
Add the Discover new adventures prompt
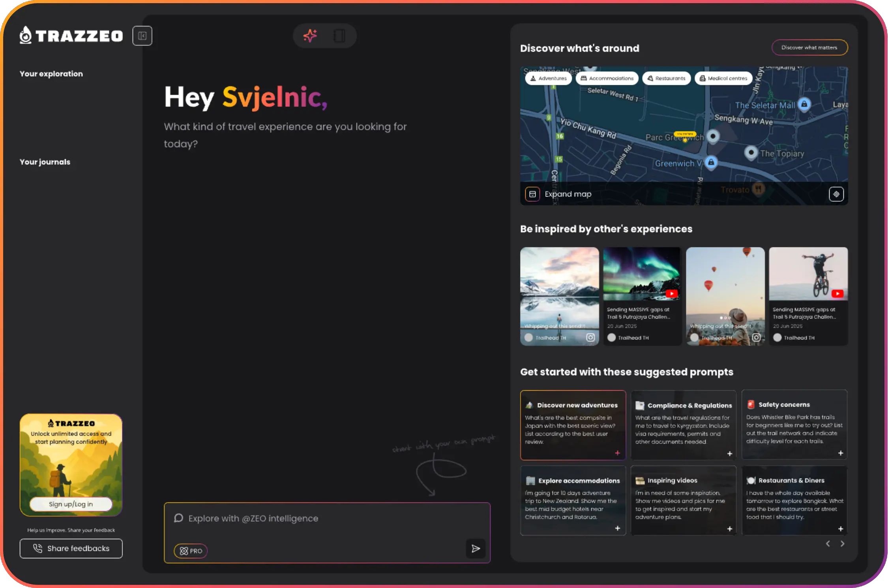point(617,453)
